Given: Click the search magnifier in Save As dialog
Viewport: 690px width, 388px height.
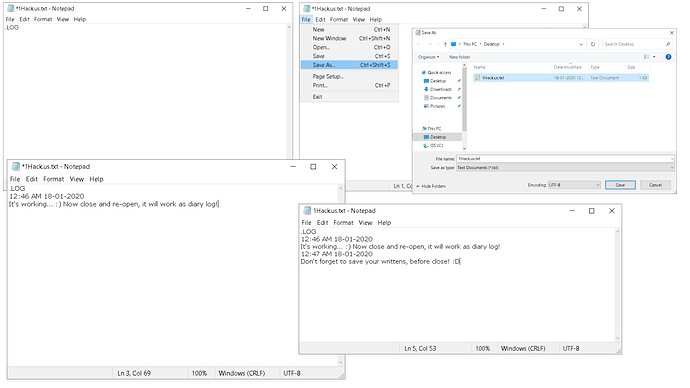Looking at the screenshot, I should coord(668,44).
